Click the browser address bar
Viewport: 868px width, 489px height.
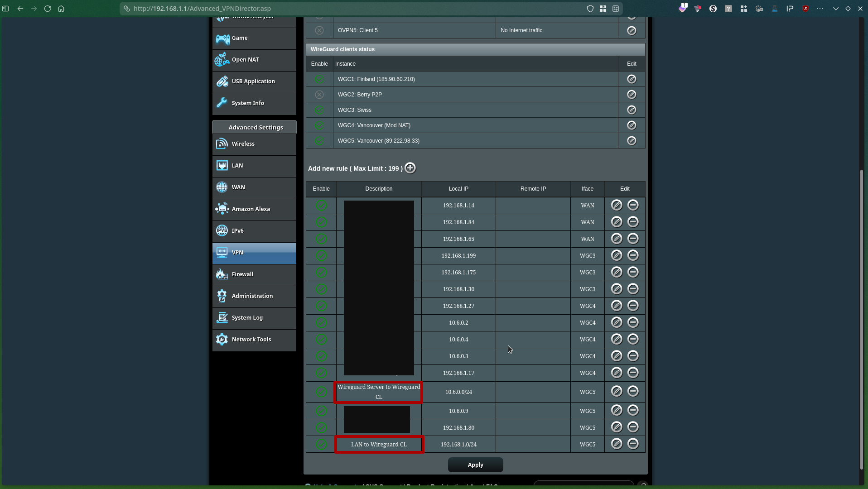353,9
